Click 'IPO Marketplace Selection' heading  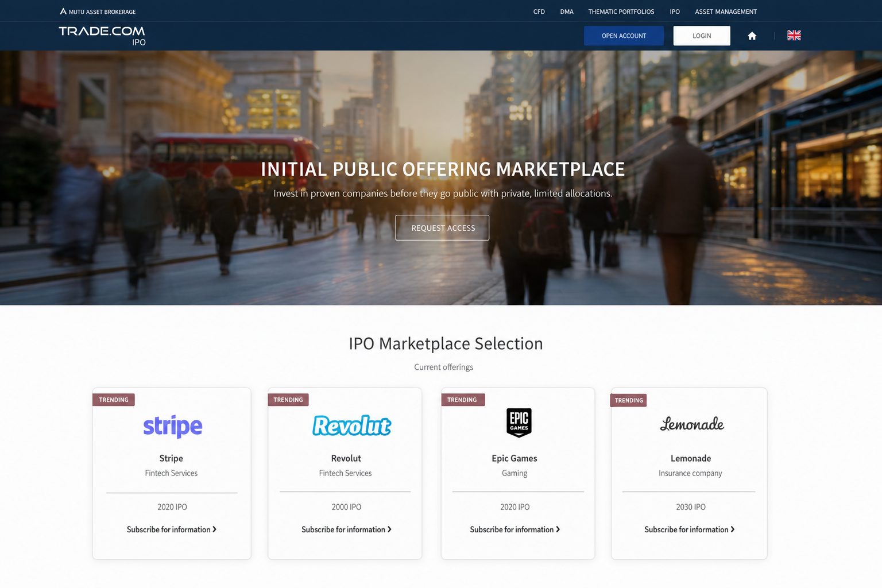(446, 343)
